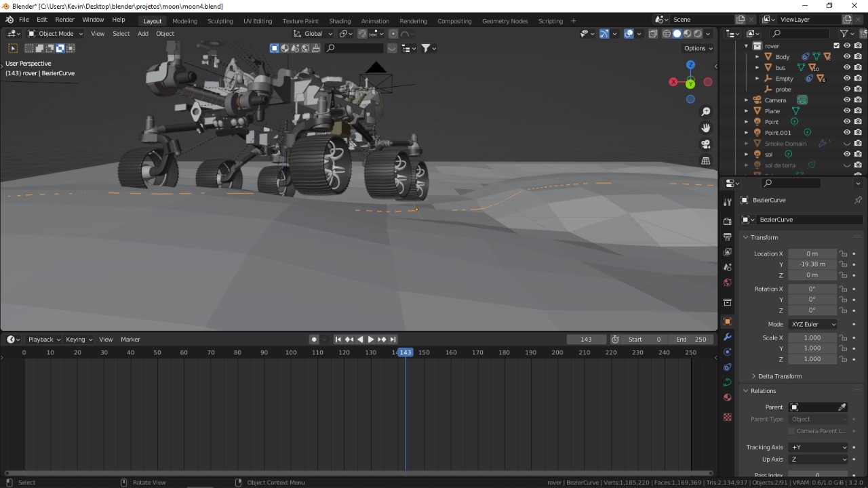This screenshot has width=868, height=488.
Task: Switch to rendered viewport shading
Action: coord(698,34)
